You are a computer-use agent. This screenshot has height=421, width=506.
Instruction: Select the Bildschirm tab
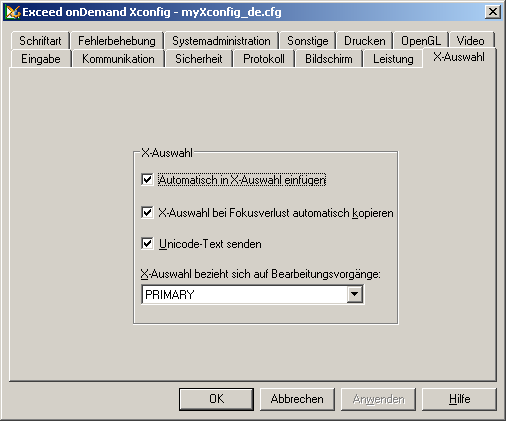pyautogui.click(x=329, y=59)
